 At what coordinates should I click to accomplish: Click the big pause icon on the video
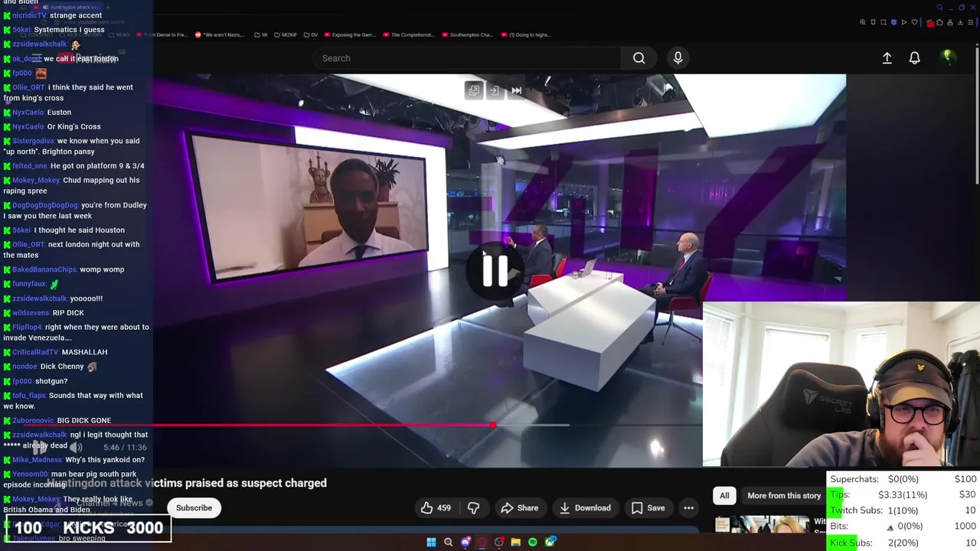[495, 270]
